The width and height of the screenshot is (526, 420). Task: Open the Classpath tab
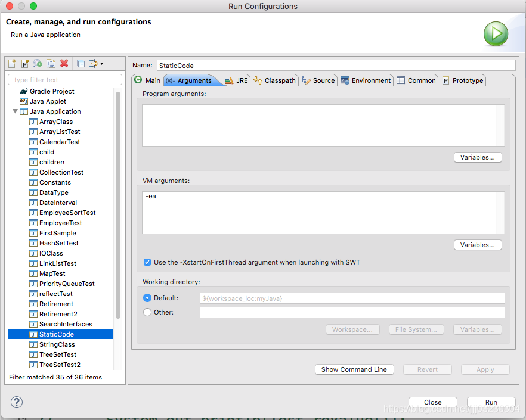tap(275, 80)
